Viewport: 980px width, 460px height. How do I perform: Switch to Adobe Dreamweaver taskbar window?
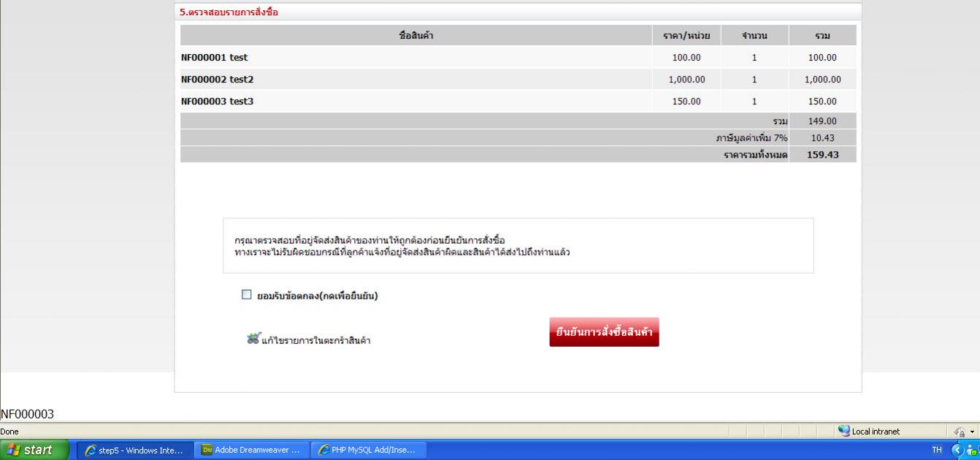click(253, 450)
